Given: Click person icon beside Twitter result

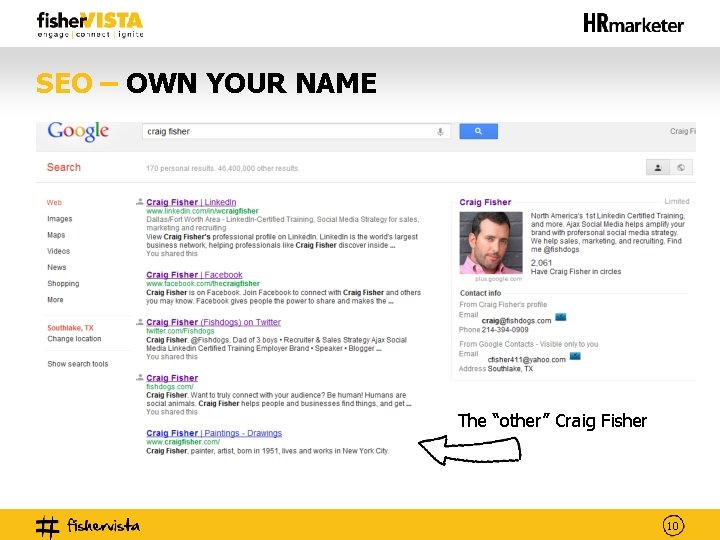Looking at the screenshot, I should [140, 322].
